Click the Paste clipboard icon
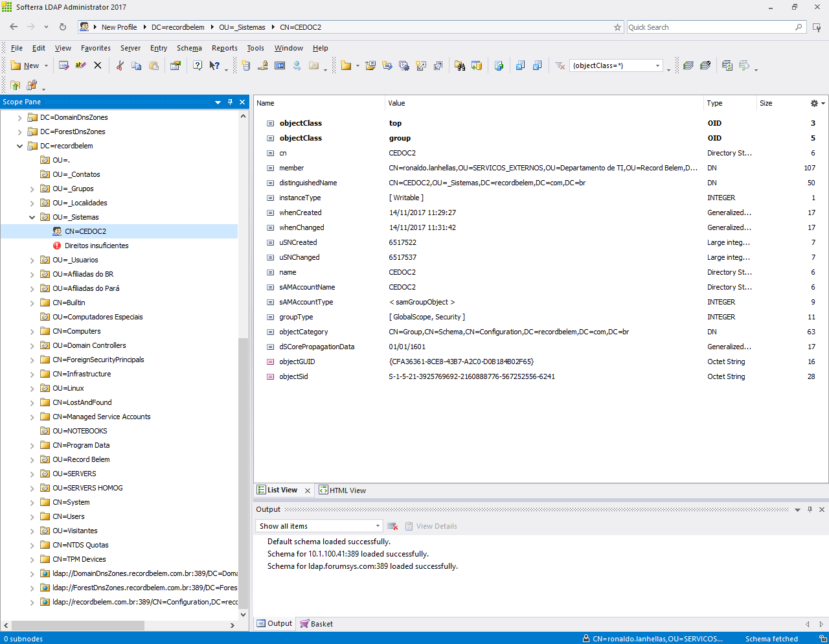Screen dimensions: 829x644 click(x=153, y=65)
